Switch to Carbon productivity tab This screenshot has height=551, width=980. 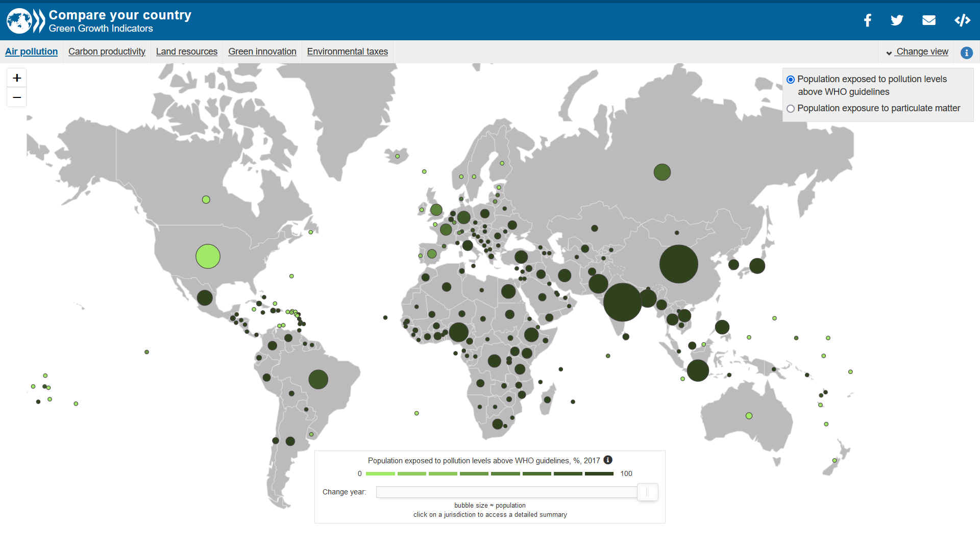pyautogui.click(x=106, y=51)
